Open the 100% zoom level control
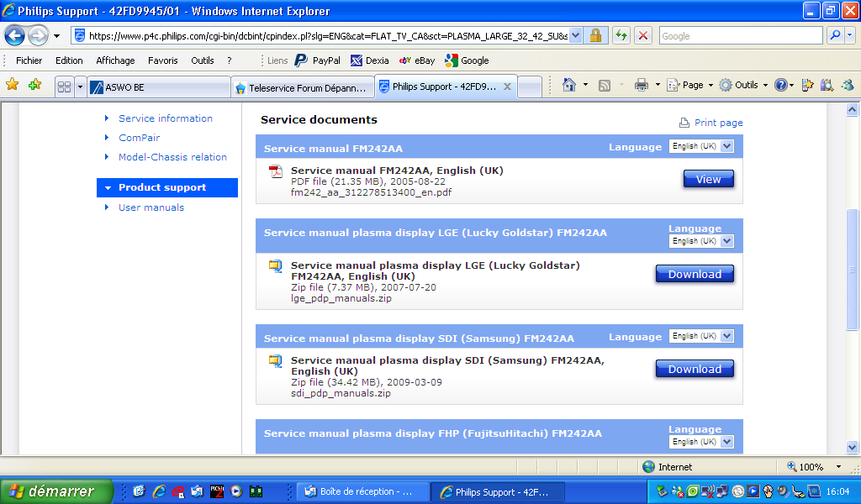The width and height of the screenshot is (861, 504). click(x=814, y=467)
